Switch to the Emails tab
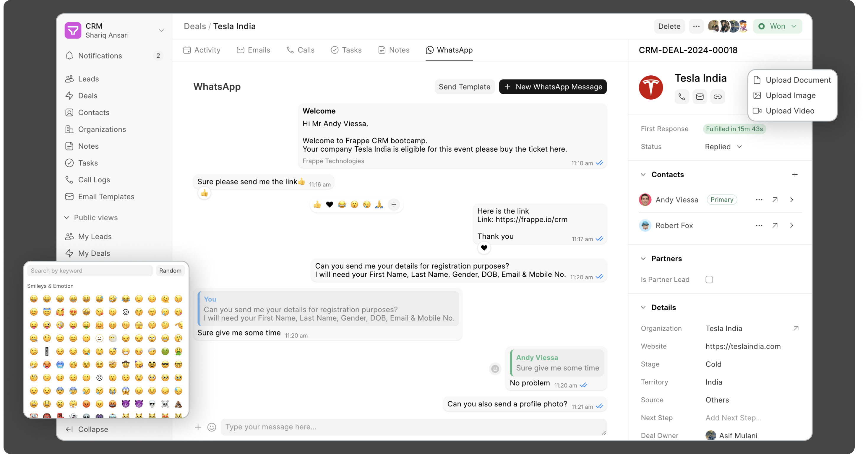Image resolution: width=868 pixels, height=454 pixels. click(x=253, y=50)
